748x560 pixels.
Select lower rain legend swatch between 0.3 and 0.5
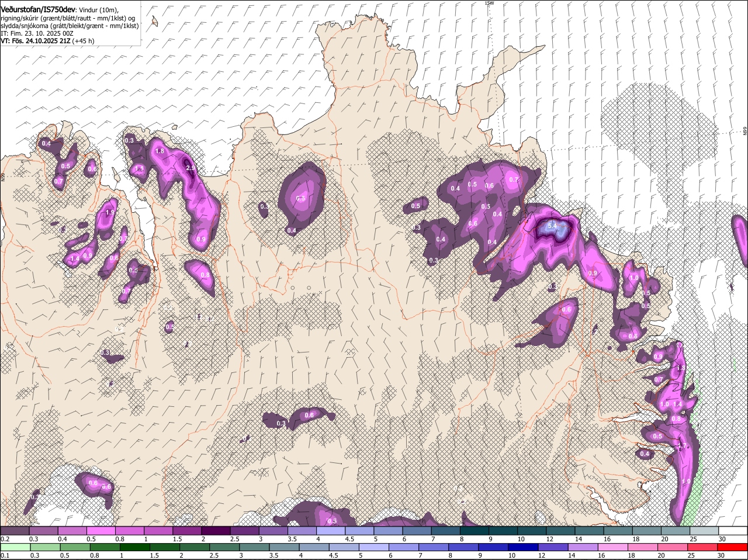pyautogui.click(x=44, y=547)
